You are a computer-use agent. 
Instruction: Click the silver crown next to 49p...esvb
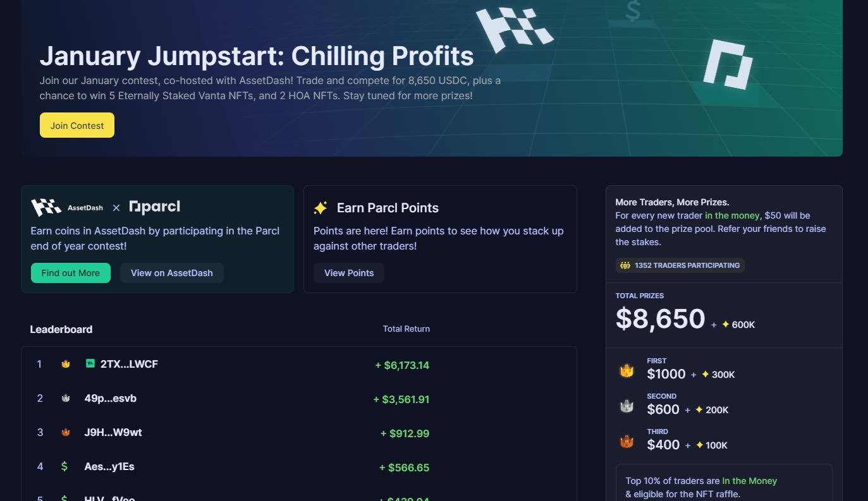pyautogui.click(x=66, y=399)
